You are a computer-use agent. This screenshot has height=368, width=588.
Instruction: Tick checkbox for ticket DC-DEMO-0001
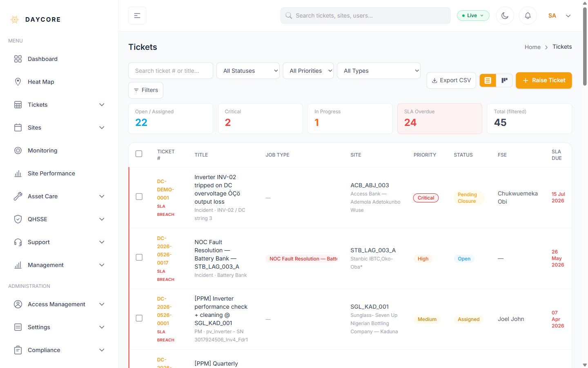click(x=139, y=197)
